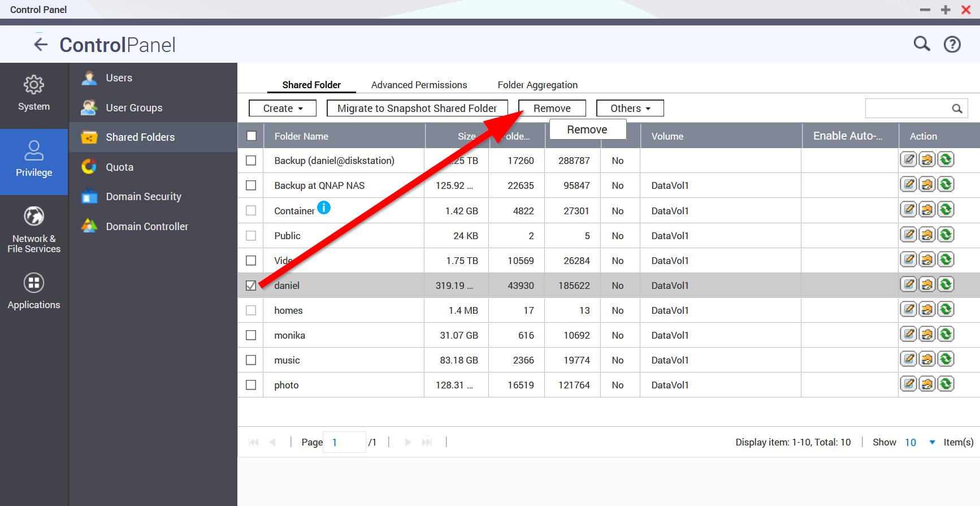Open Network & File Services category
The image size is (980, 506).
tap(34, 229)
